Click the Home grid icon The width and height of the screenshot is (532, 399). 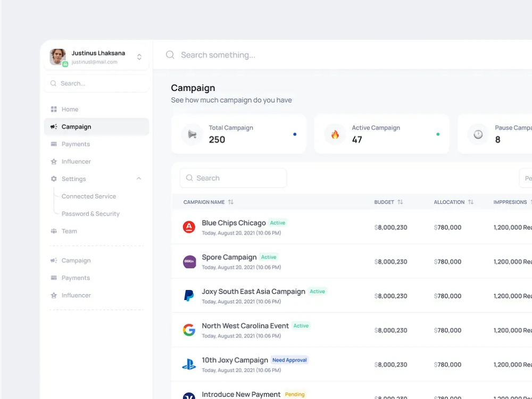tap(54, 109)
